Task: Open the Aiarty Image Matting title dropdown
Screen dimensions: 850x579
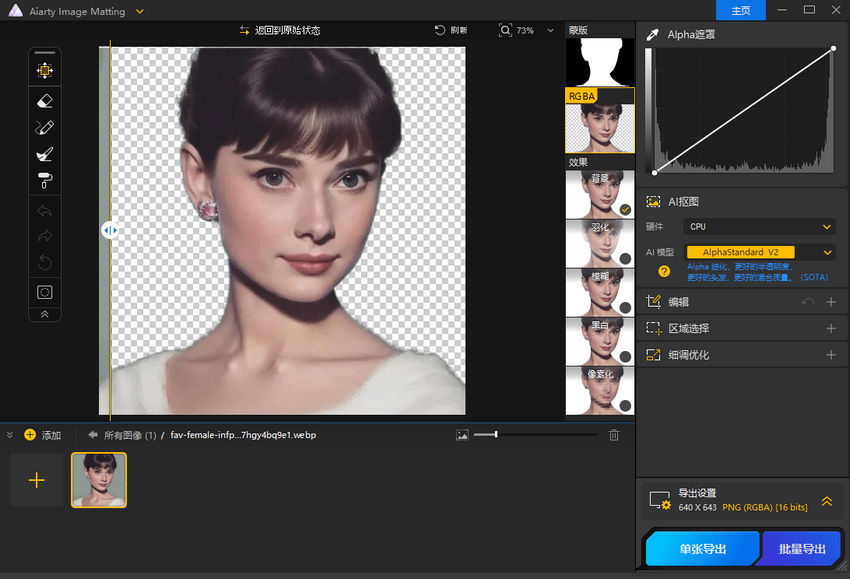Action: click(x=139, y=11)
